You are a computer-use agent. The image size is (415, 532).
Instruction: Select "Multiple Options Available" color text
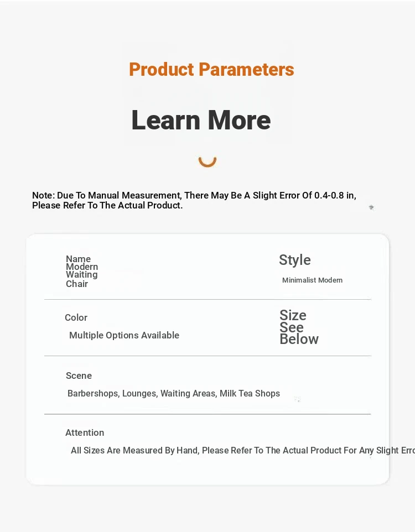124,335
